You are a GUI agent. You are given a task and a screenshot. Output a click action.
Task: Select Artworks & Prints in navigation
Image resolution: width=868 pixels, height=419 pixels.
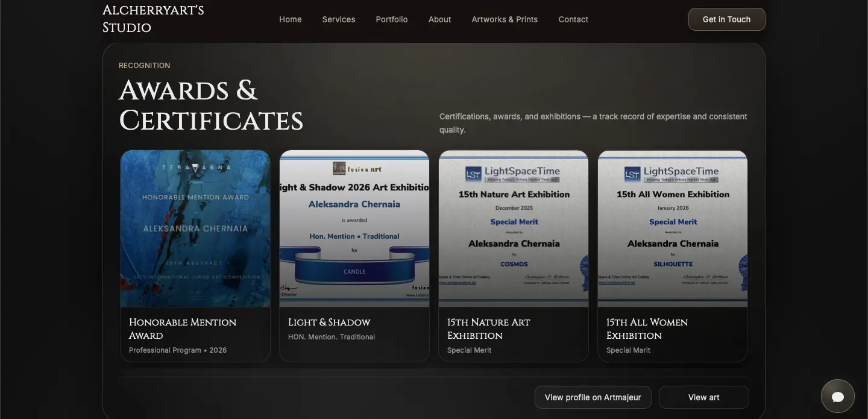(505, 19)
